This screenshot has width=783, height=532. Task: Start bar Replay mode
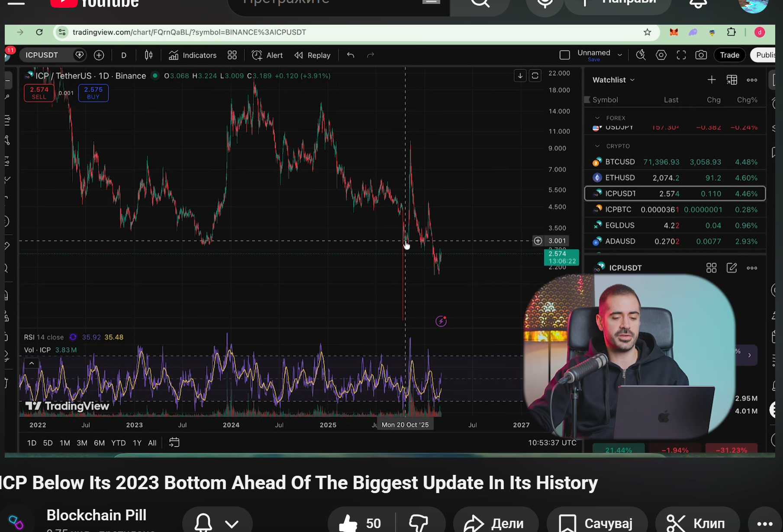[313, 55]
